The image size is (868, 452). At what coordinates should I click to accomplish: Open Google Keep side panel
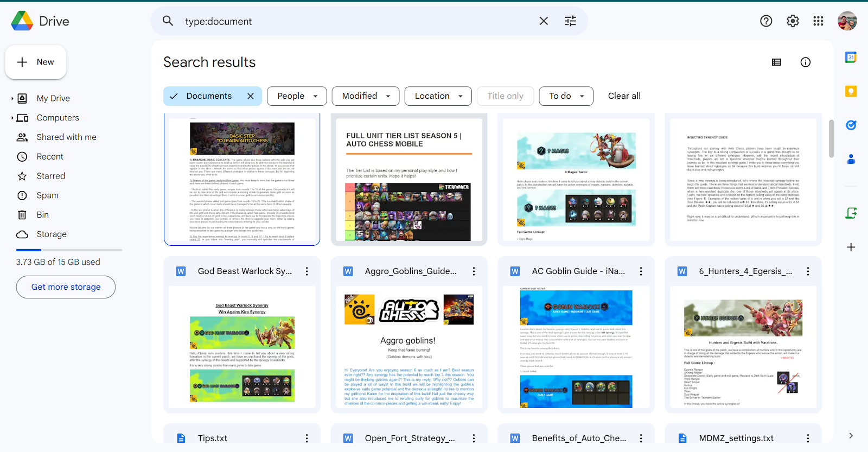851,91
